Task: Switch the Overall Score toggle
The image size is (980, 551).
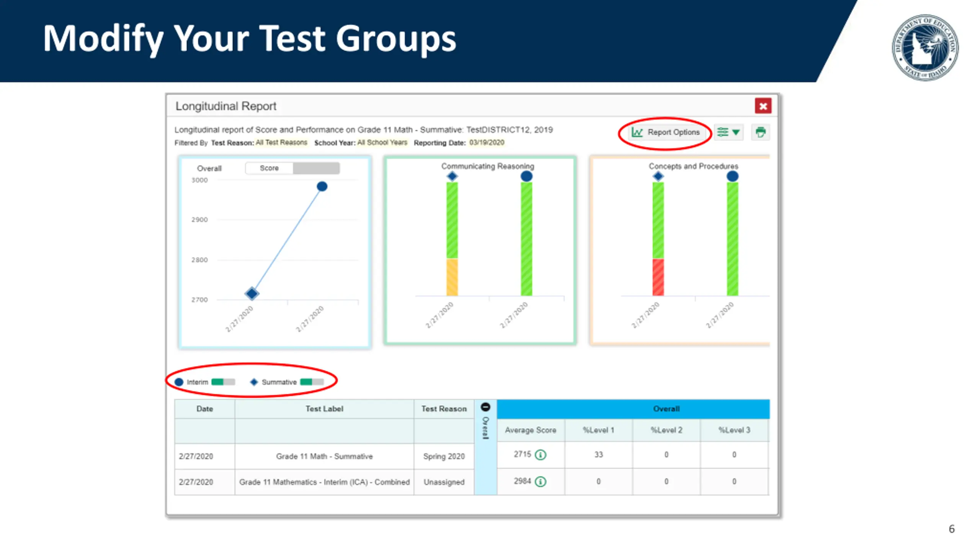Action: click(x=292, y=168)
